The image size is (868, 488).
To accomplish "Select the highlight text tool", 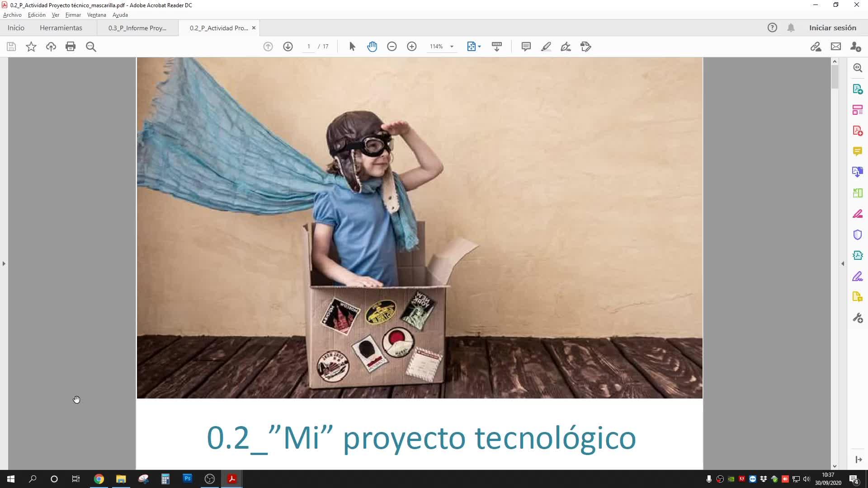I will (546, 47).
